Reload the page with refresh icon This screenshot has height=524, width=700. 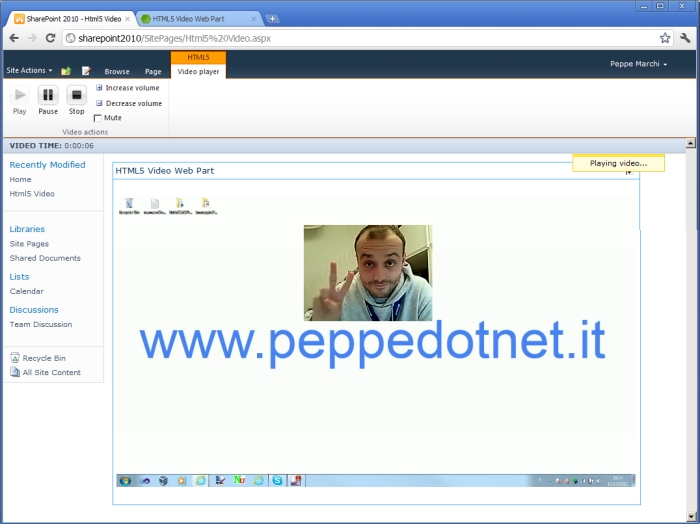click(50, 38)
